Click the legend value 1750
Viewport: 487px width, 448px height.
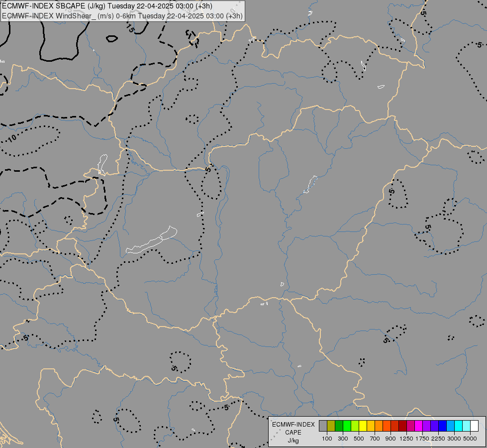422,439
